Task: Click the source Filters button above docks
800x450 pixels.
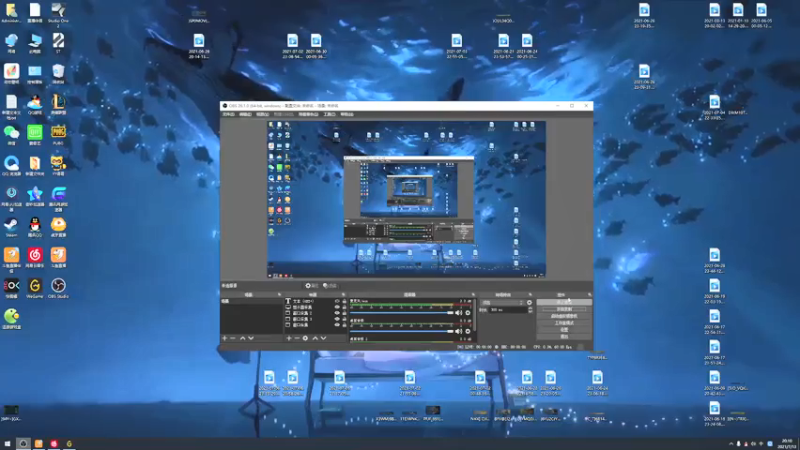Action: click(330, 286)
